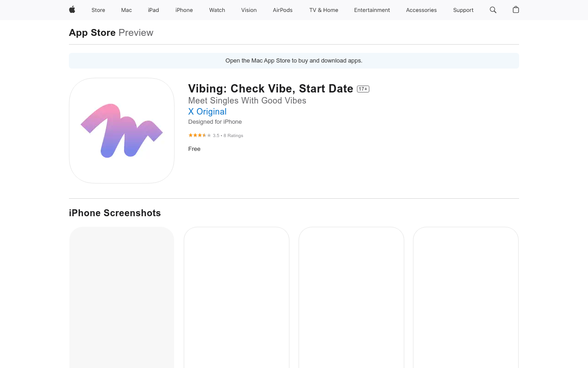Click the Open the Mac App Store banner

pos(294,61)
